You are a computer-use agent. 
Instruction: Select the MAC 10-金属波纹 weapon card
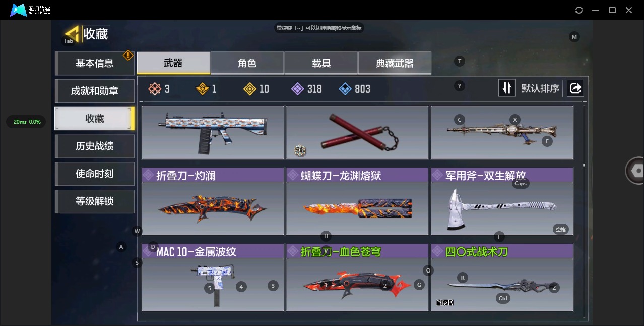[x=213, y=278]
